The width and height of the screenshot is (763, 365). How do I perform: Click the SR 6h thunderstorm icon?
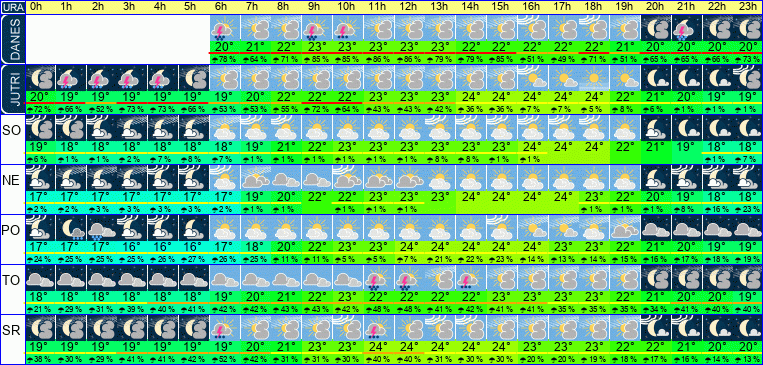click(x=225, y=328)
